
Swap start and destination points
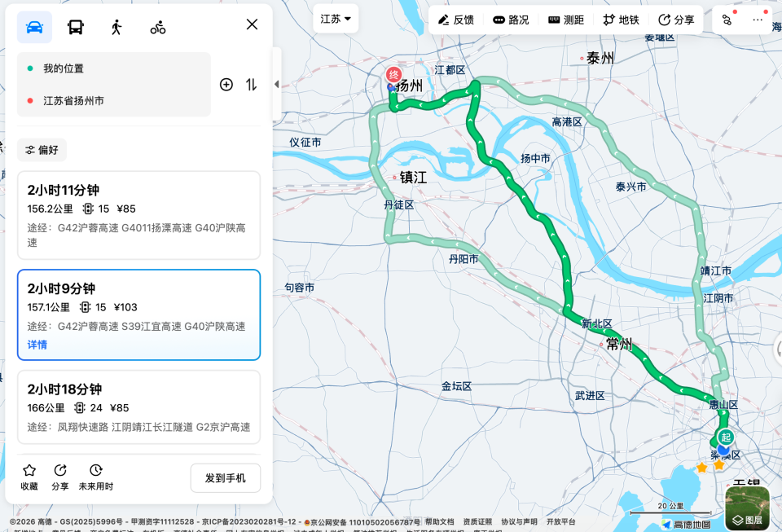(x=252, y=84)
